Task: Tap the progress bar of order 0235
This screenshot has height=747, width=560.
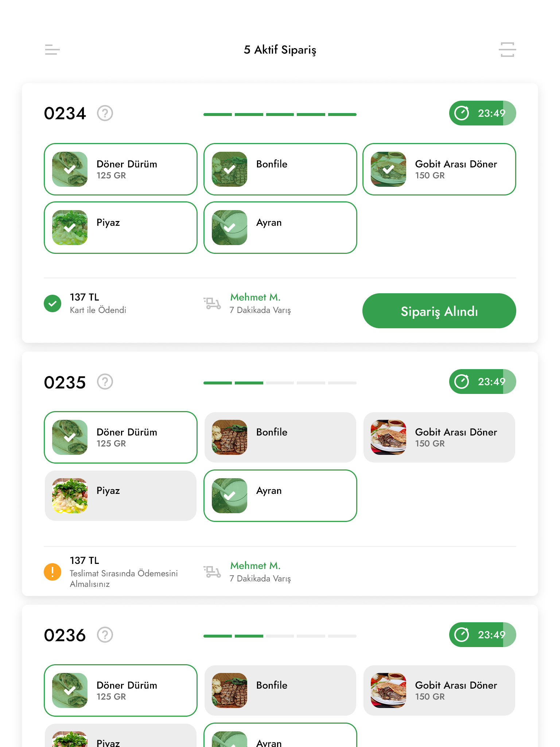Action: [280, 383]
